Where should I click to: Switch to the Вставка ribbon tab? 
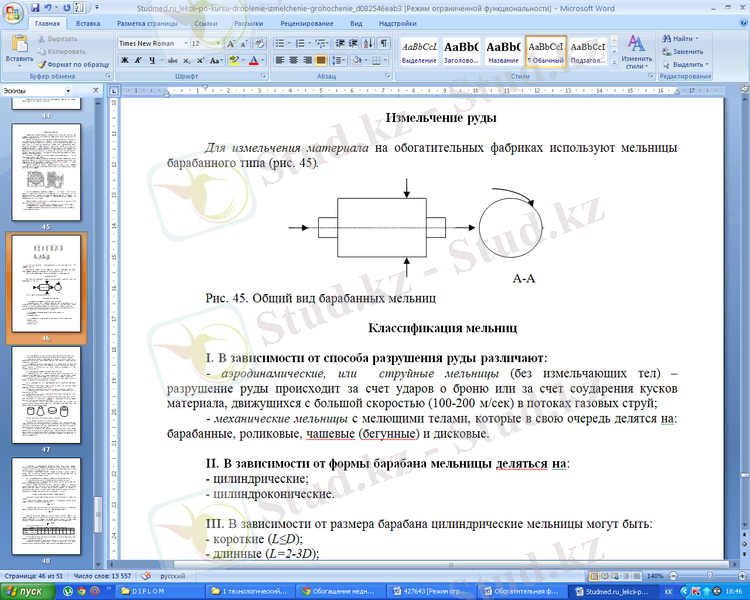tap(87, 22)
